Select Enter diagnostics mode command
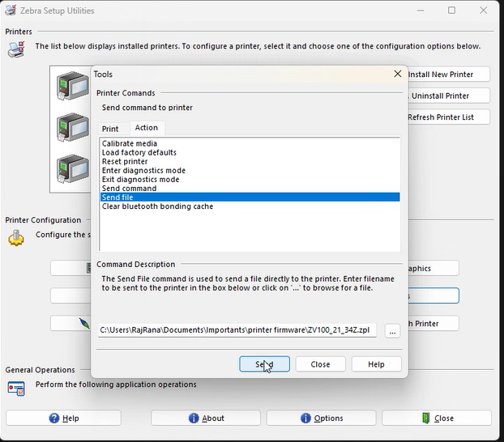 [x=143, y=170]
